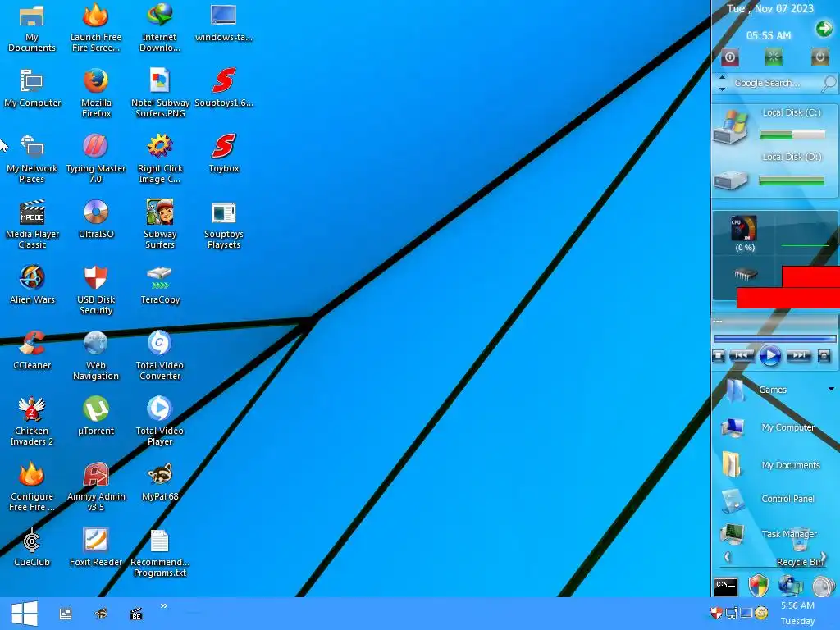Launch Toybox shortcut

tap(223, 153)
